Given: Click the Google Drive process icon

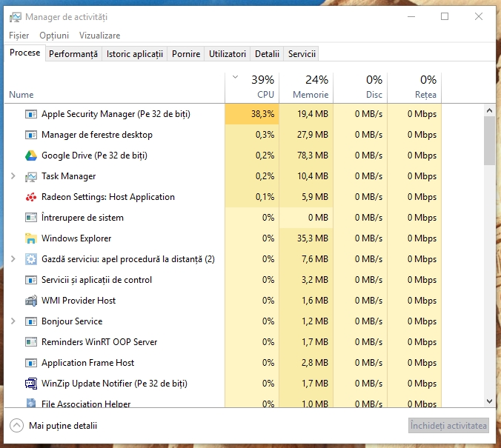Looking at the screenshot, I should pos(31,156).
